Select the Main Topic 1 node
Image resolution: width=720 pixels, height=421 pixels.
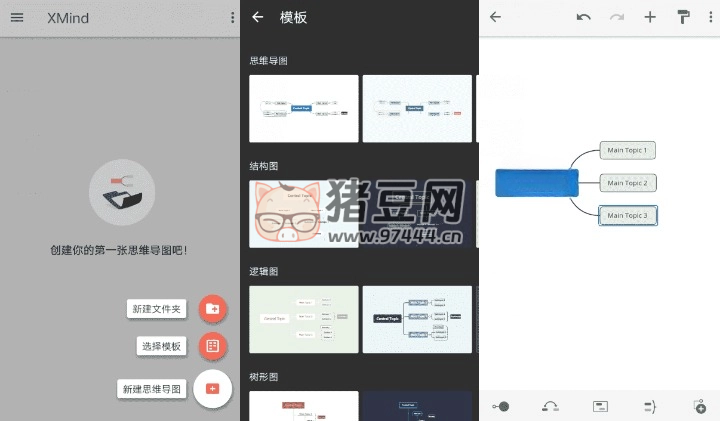627,150
